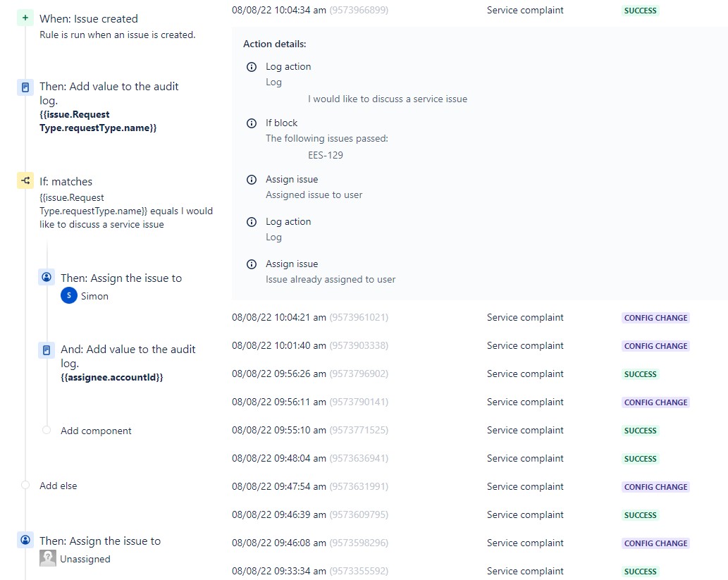Image resolution: width=728 pixels, height=580 pixels.
Task: Click Simon's blue avatar
Action: [69, 295]
